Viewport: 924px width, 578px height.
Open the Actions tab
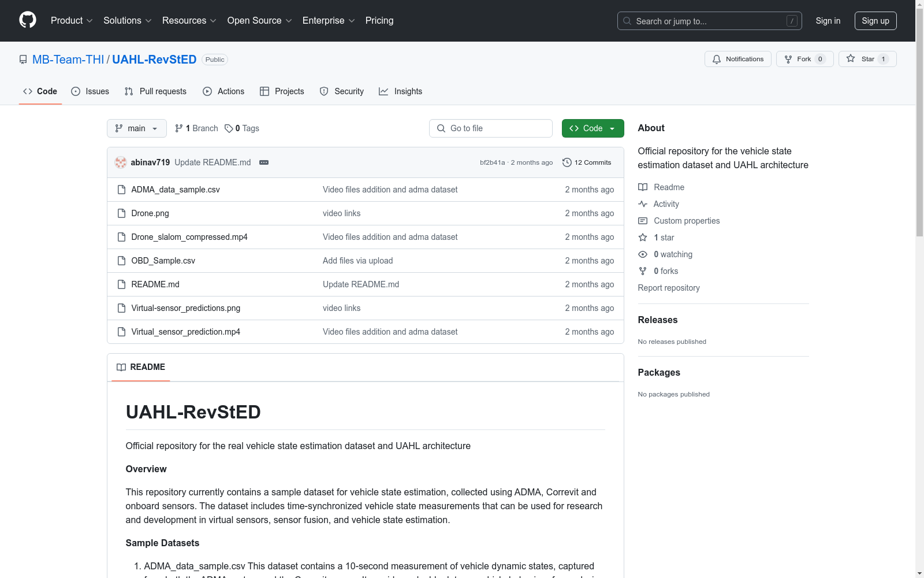223,91
